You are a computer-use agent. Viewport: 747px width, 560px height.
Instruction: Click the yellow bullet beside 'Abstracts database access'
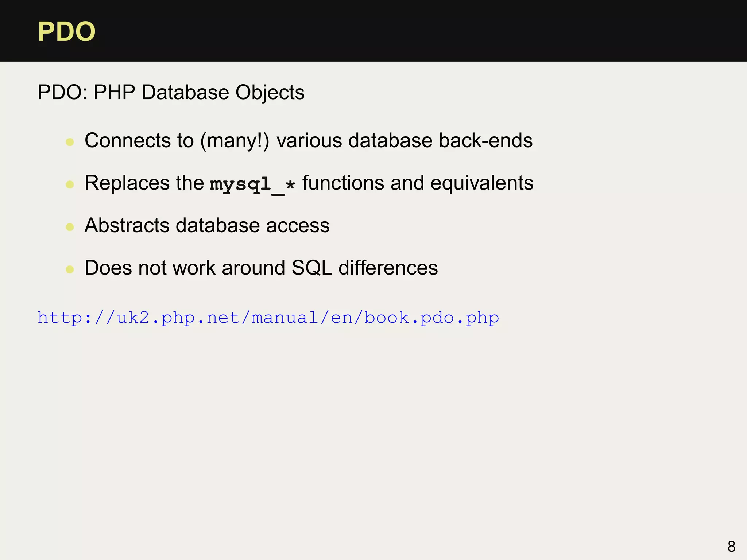click(x=70, y=227)
